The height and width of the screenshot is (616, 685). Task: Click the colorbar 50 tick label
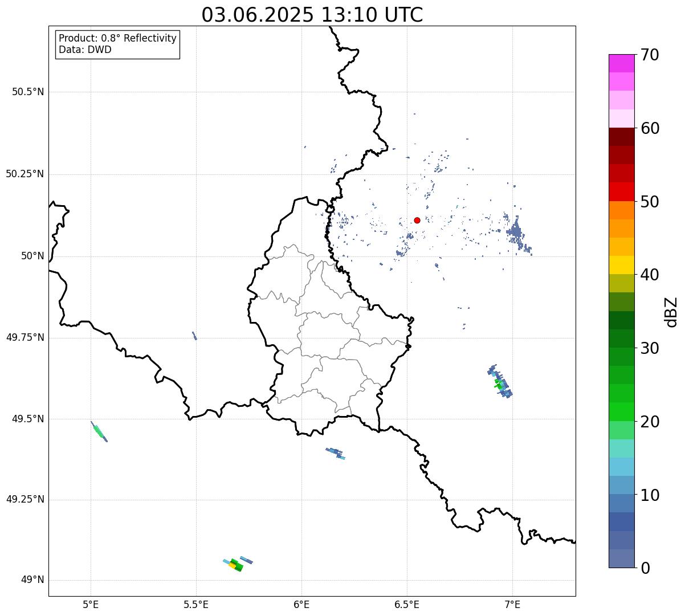[650, 202]
